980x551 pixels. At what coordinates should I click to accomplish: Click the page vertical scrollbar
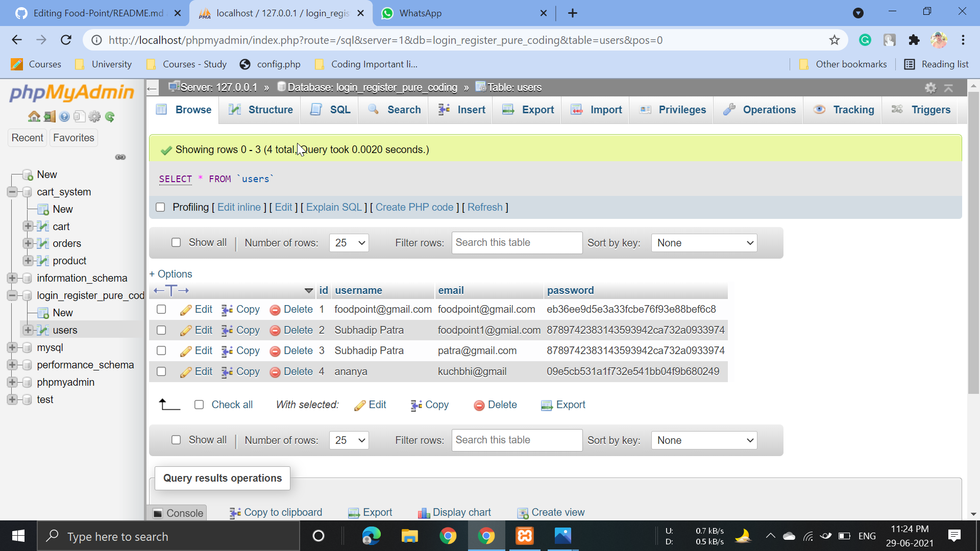tap(973, 242)
